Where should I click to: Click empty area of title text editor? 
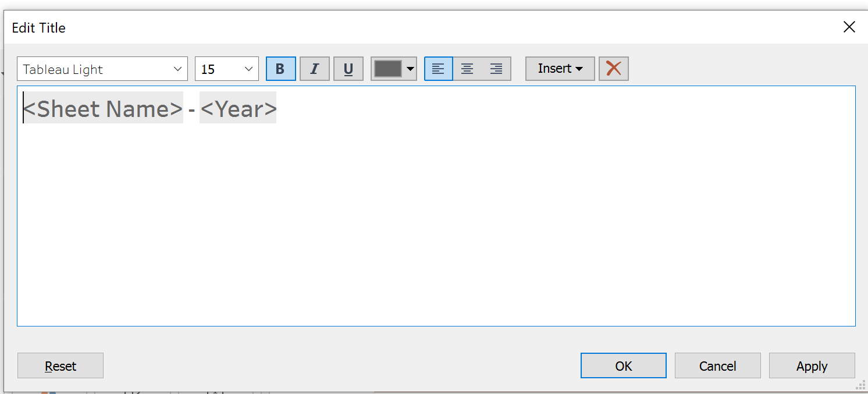(436, 233)
